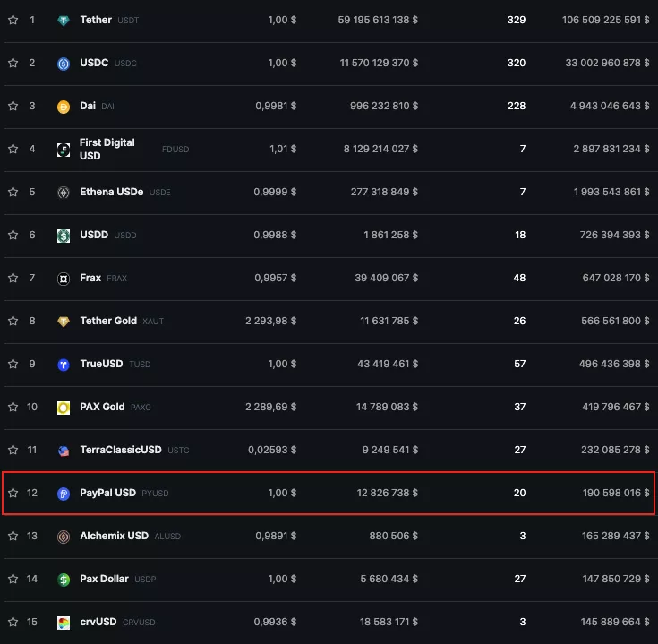Open the USDD coin name link
The height and width of the screenshot is (644, 658).
point(94,235)
